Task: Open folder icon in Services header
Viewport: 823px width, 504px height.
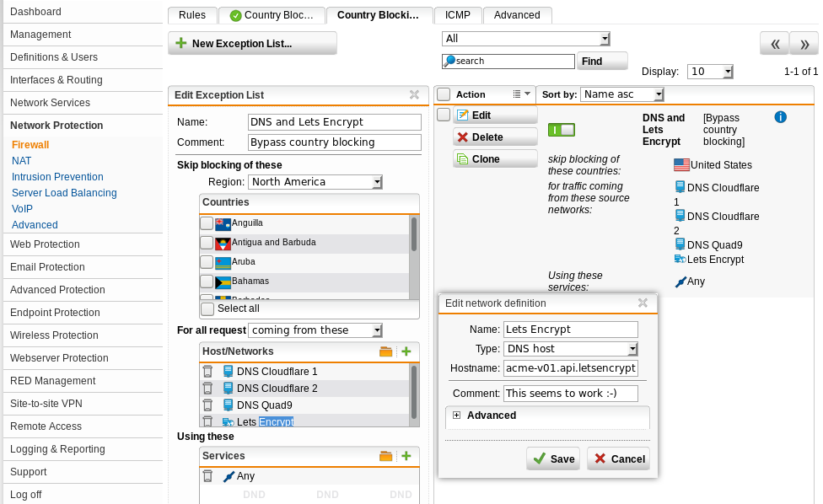Action: [x=386, y=456]
